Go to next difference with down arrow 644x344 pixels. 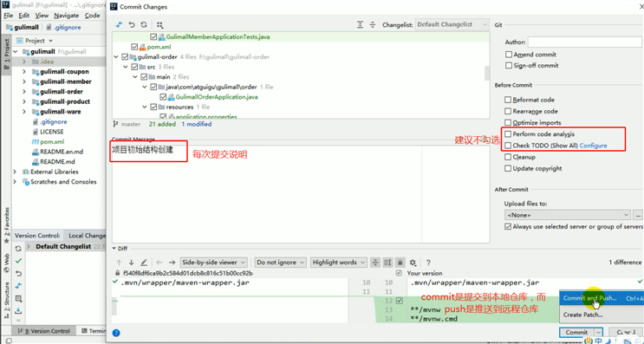coord(132,263)
